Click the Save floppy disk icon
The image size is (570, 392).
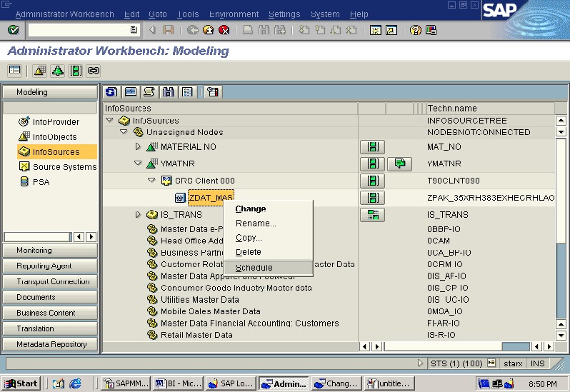(168, 30)
